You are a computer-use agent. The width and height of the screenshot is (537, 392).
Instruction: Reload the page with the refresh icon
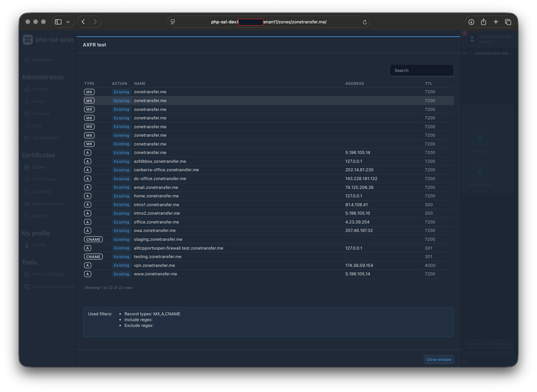(x=365, y=22)
